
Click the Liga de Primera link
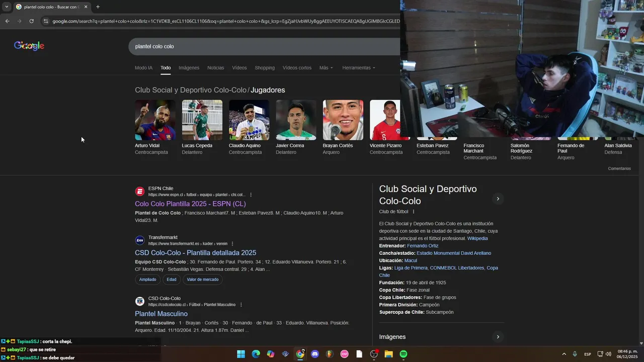411,268
